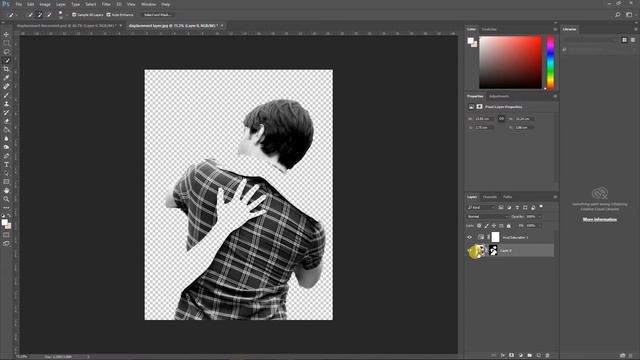
Task: Select the Blur tool
Action: [x=6, y=138]
